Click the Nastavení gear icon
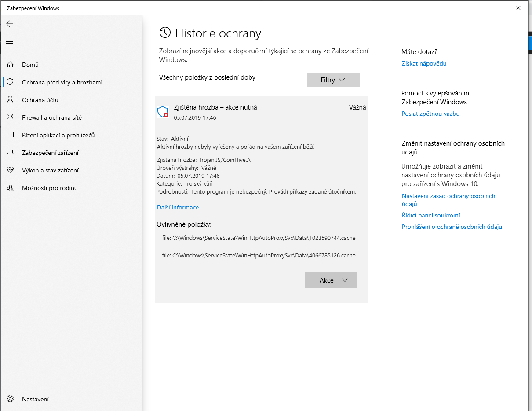Viewport: 532px width, 411px height. [10, 399]
